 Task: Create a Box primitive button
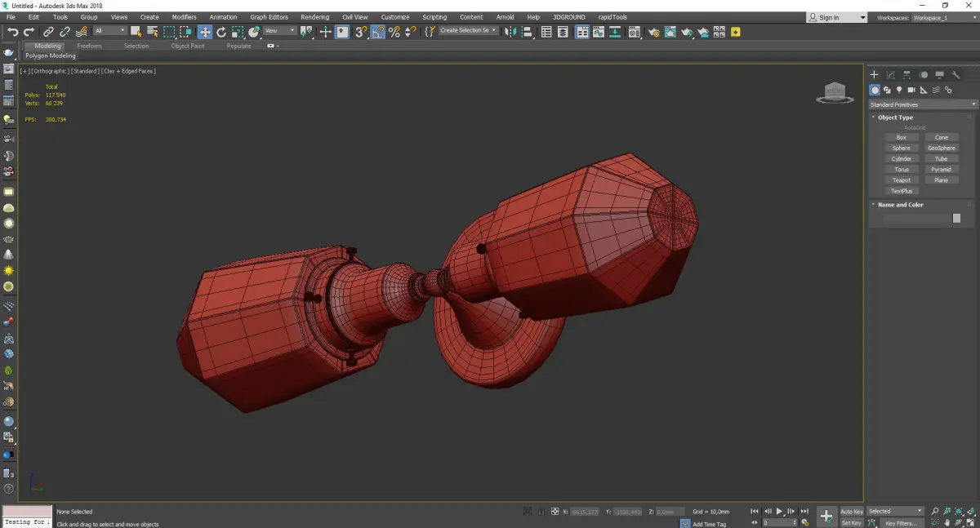point(902,137)
